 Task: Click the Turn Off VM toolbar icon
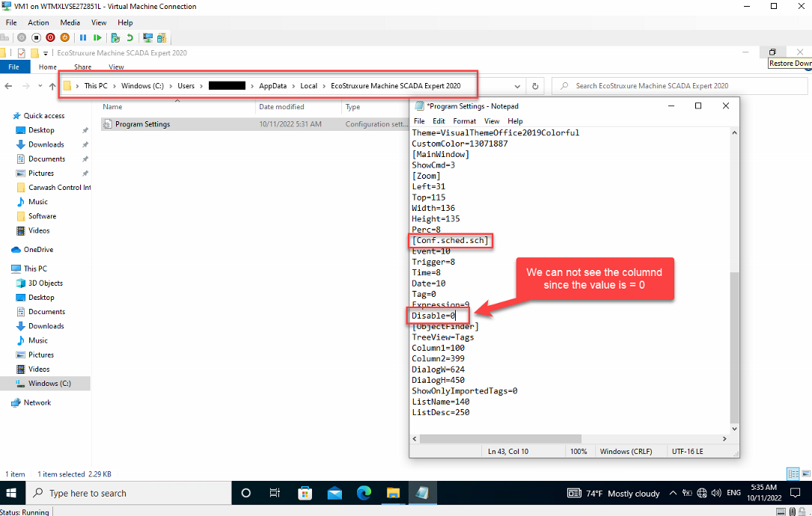(x=36, y=37)
